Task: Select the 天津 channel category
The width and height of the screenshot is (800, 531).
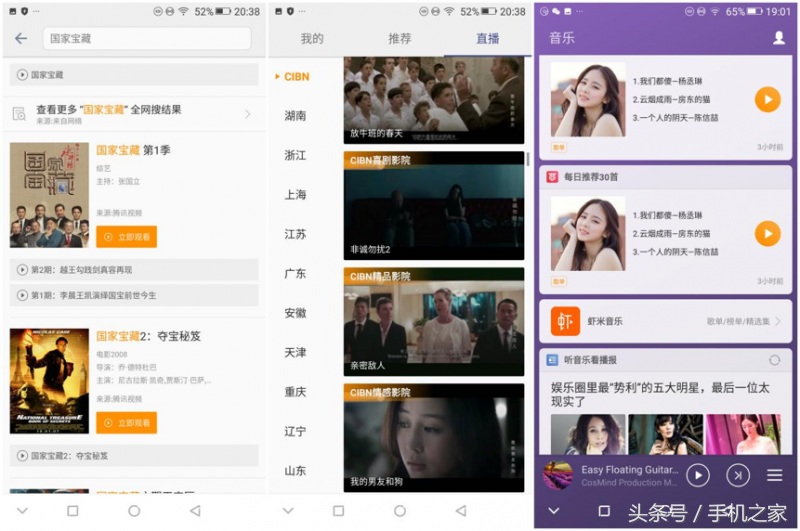Action: tap(295, 352)
